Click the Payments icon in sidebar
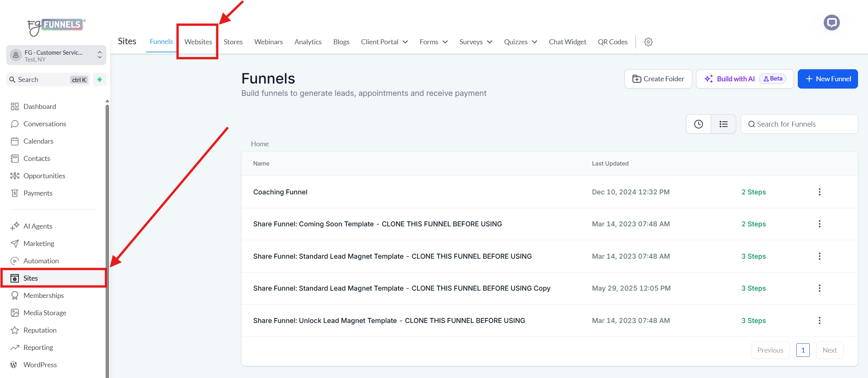The width and height of the screenshot is (868, 378). pyautogui.click(x=15, y=193)
